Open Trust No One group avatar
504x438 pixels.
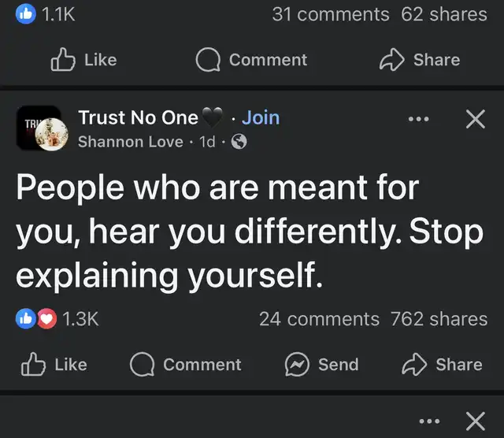(39, 128)
